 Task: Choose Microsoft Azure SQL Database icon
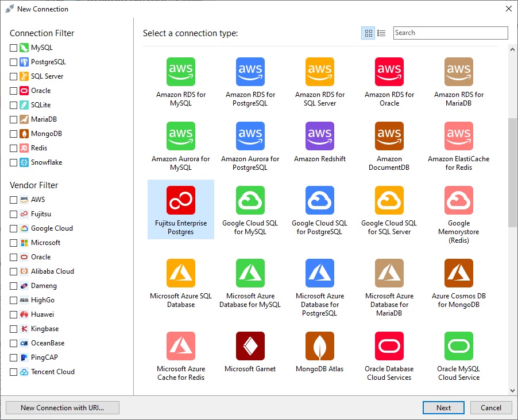[181, 273]
